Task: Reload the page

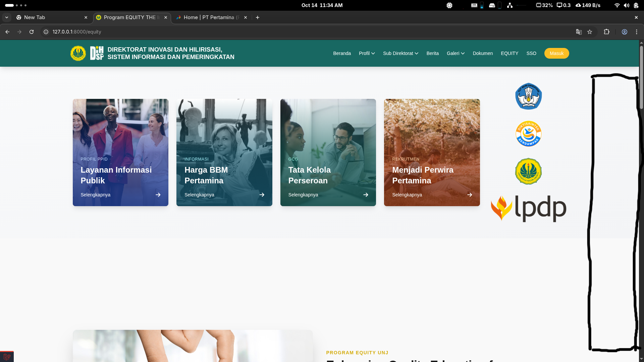Action: coord(32,32)
